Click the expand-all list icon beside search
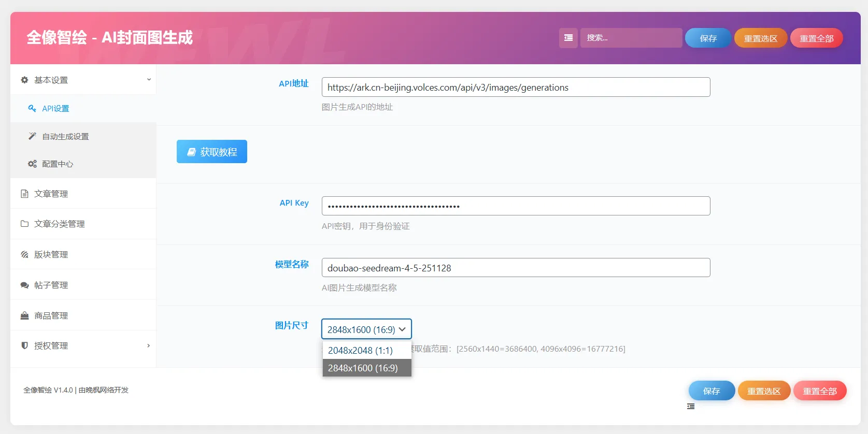The image size is (868, 434). pyautogui.click(x=568, y=38)
